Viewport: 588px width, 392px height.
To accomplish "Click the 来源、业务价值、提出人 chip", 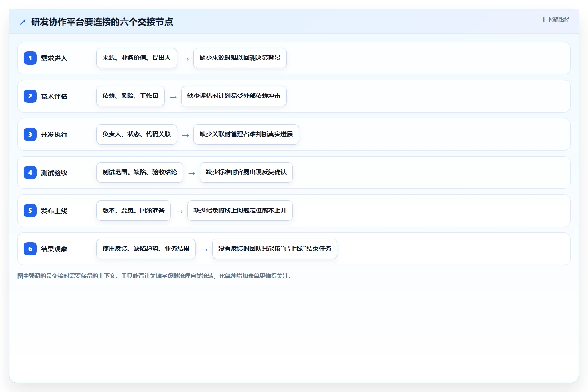I will click(x=137, y=58).
